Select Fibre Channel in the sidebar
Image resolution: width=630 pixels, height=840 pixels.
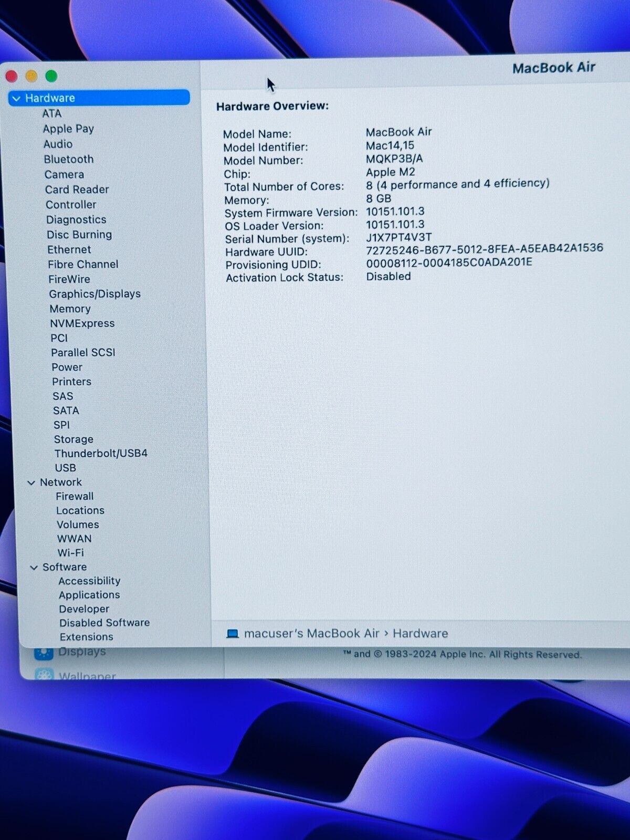click(83, 264)
